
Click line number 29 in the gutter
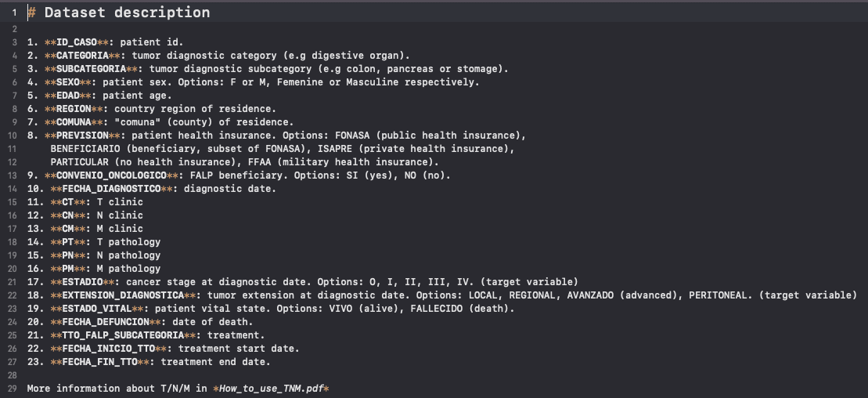coord(13,389)
